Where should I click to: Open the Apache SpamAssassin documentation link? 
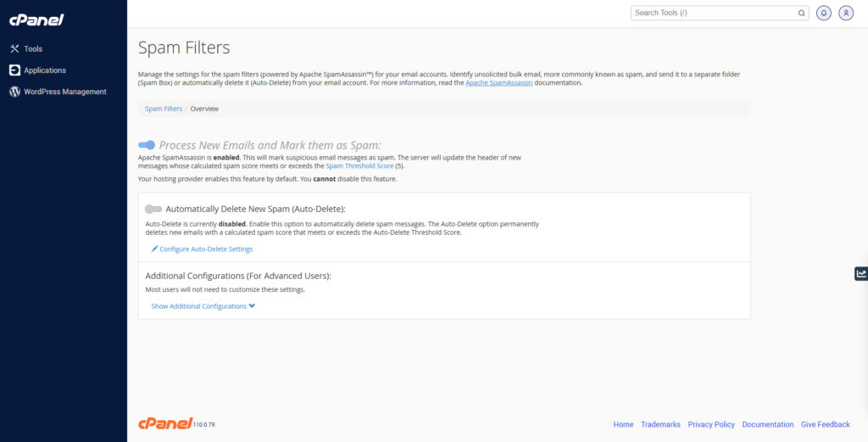click(498, 83)
